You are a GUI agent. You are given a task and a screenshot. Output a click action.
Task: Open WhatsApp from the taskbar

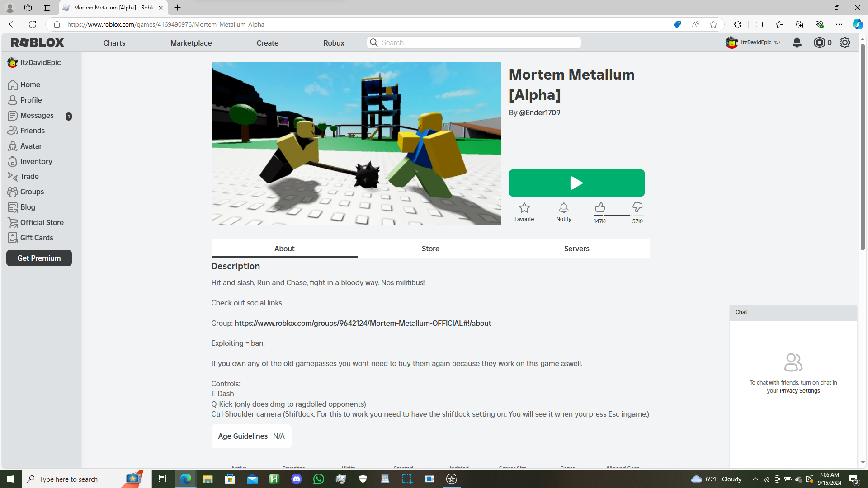[x=319, y=479]
